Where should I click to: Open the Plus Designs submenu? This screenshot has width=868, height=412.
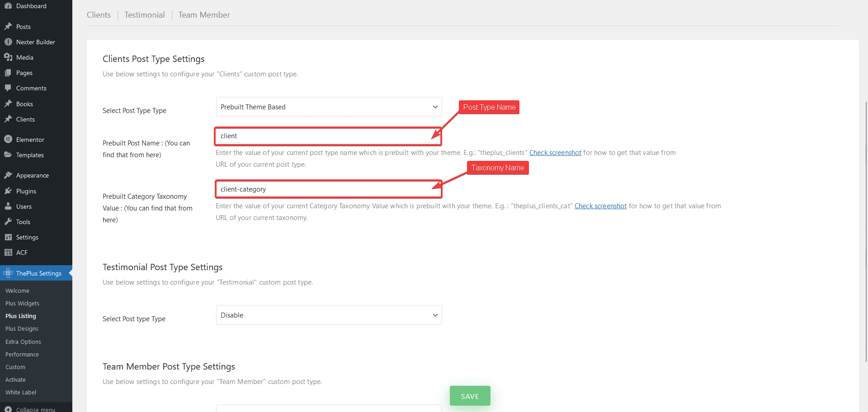(22, 328)
